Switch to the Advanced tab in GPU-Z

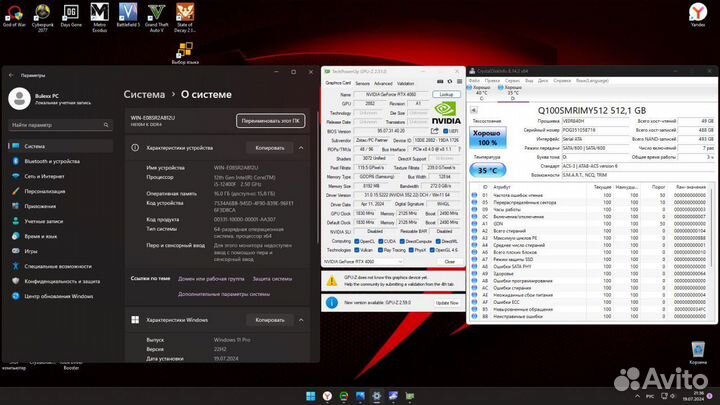tap(383, 84)
